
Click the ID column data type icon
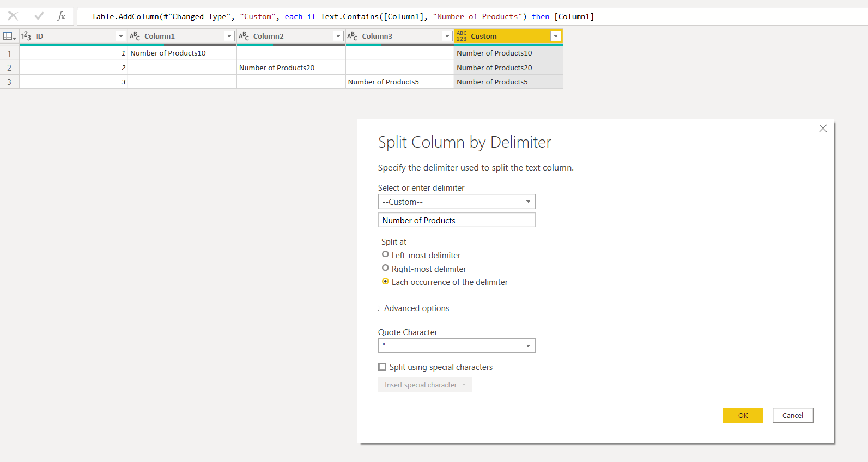tap(26, 36)
